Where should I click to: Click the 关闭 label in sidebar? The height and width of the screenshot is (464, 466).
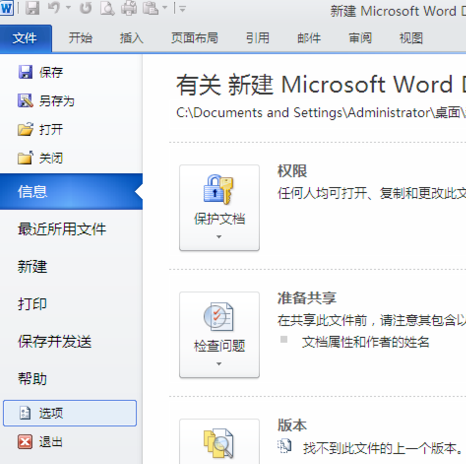pyautogui.click(x=51, y=158)
